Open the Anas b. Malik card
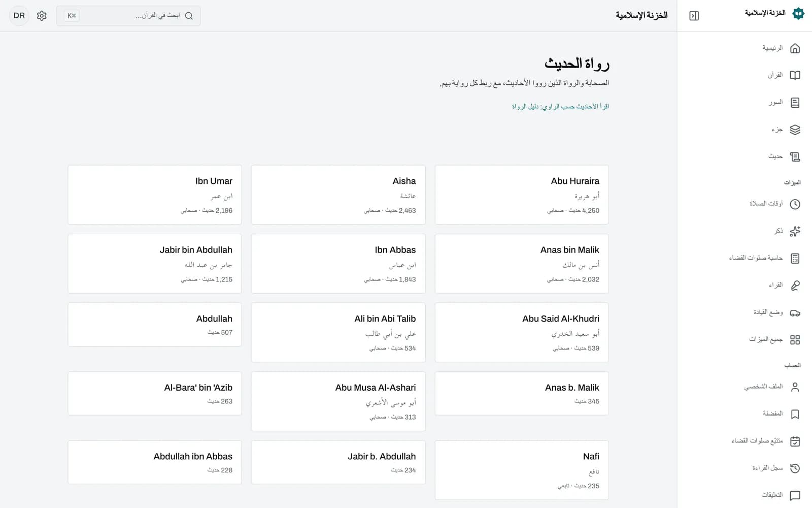Screen dimensions: 812x508 (x=522, y=393)
